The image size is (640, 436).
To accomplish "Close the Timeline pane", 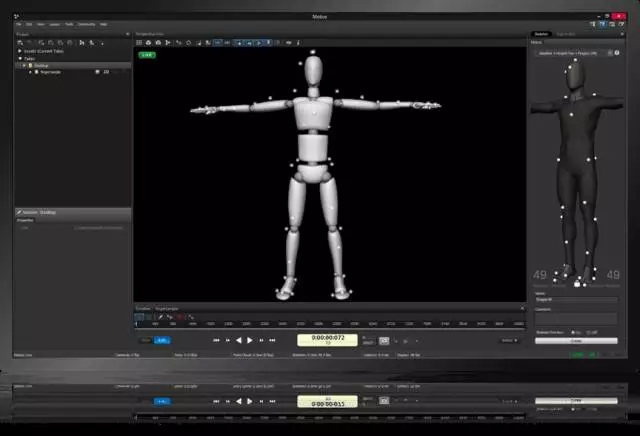I will point(522,309).
